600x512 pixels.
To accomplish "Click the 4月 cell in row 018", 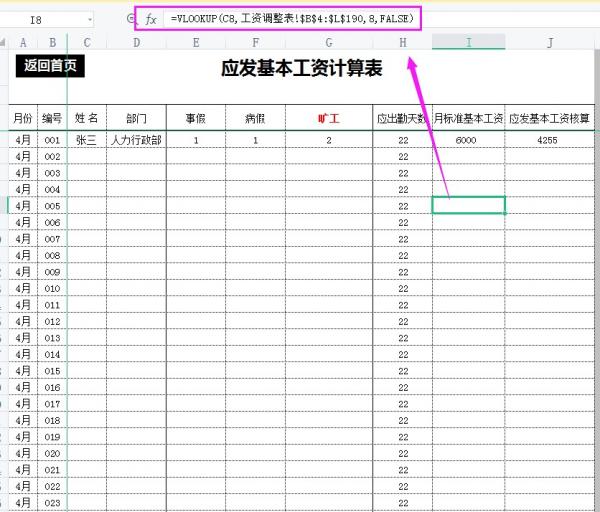I will [x=23, y=421].
